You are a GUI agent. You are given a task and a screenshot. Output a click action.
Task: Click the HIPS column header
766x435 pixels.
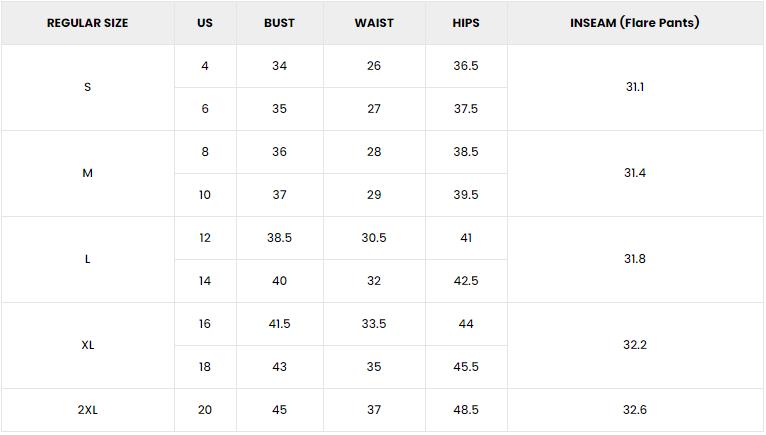point(465,23)
